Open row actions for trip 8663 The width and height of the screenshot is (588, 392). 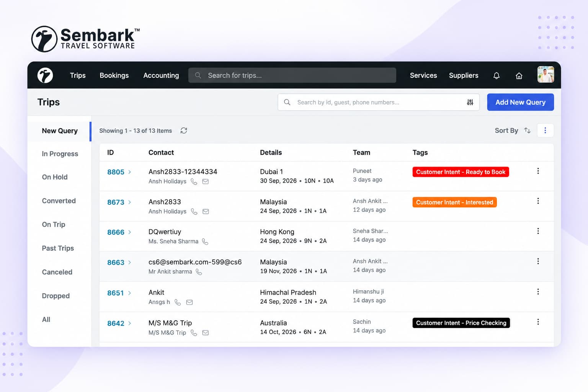[x=538, y=261]
